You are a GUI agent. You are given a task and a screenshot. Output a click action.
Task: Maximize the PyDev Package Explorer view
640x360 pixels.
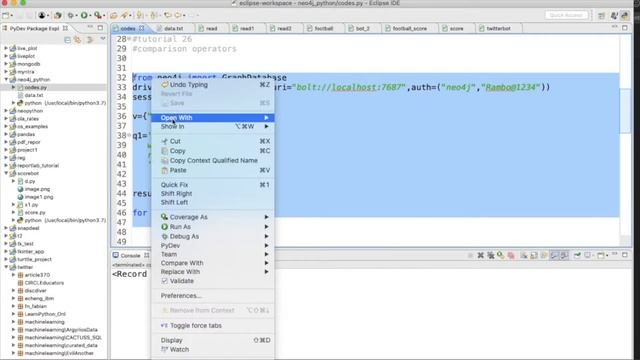100,28
